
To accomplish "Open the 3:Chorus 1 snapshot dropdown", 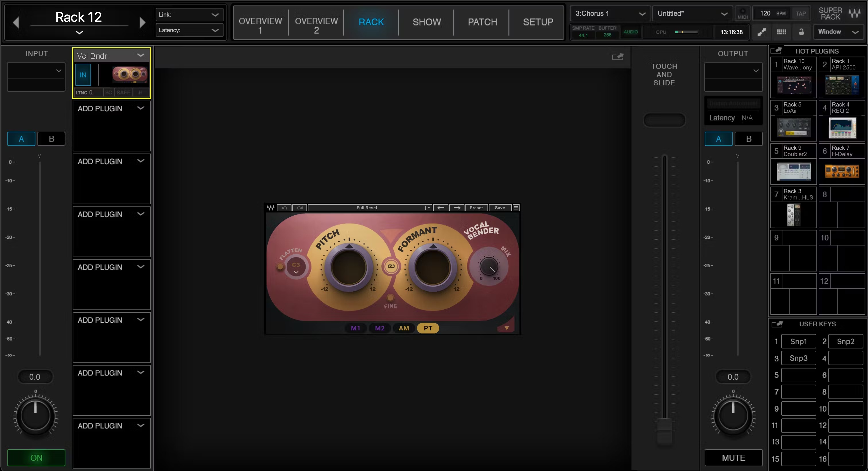I will coord(610,13).
